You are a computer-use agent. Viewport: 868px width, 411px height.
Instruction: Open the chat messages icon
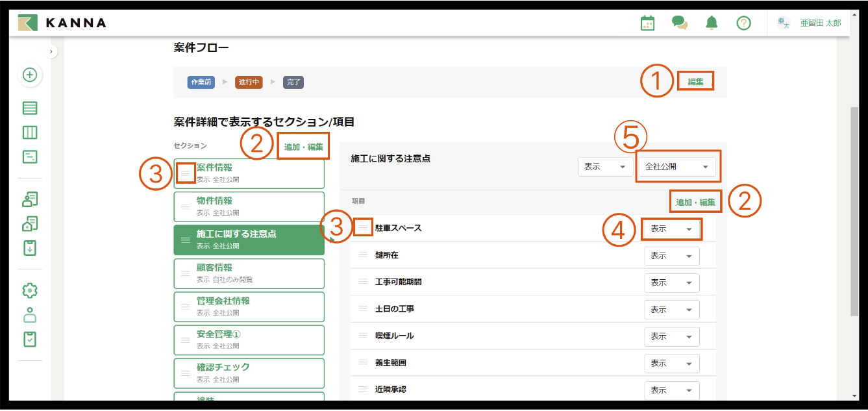click(680, 23)
